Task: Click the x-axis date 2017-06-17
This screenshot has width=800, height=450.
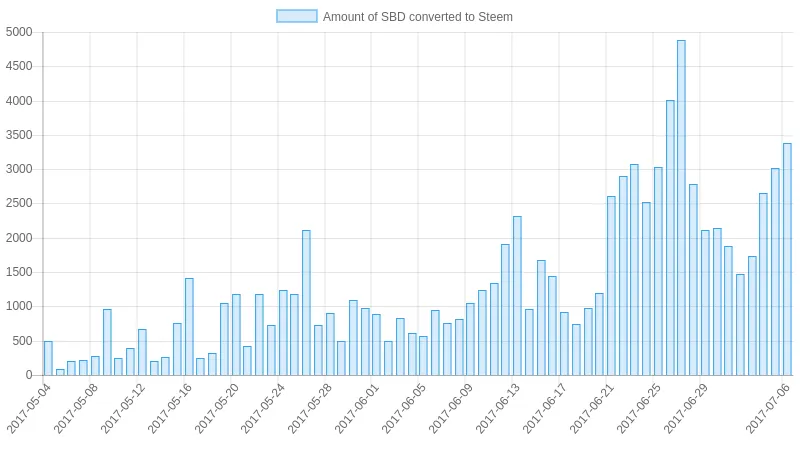Action: 544,409
